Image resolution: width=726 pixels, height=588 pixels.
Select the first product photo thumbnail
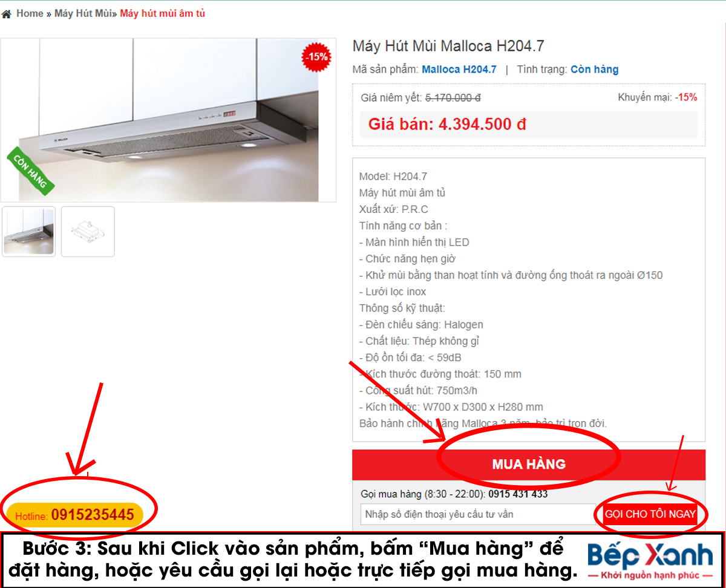click(x=28, y=231)
